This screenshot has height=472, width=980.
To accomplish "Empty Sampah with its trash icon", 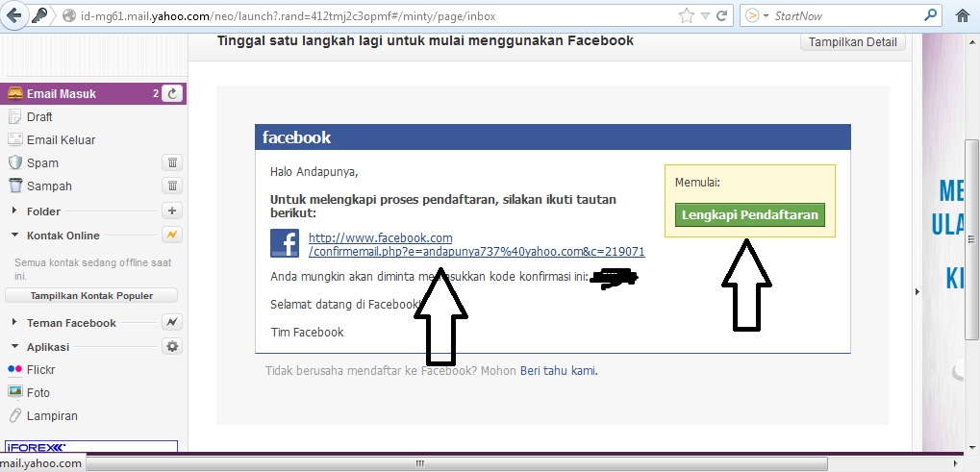I will point(172,186).
